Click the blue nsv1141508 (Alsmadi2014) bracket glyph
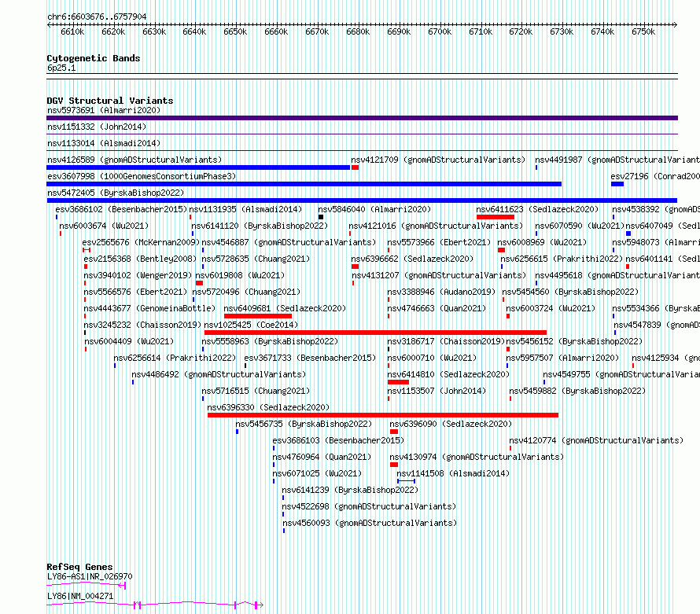 click(407, 481)
